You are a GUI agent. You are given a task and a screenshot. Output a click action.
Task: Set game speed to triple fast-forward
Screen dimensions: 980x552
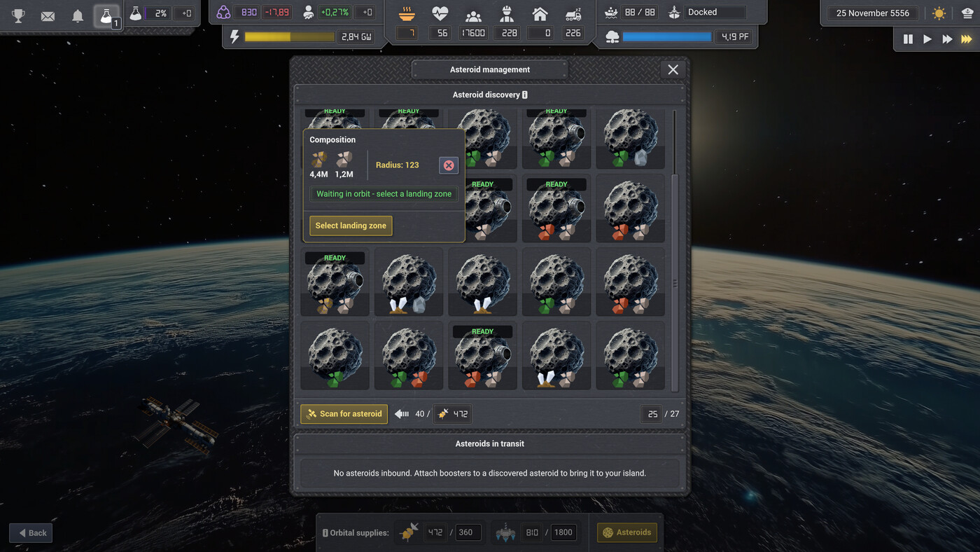coord(967,39)
